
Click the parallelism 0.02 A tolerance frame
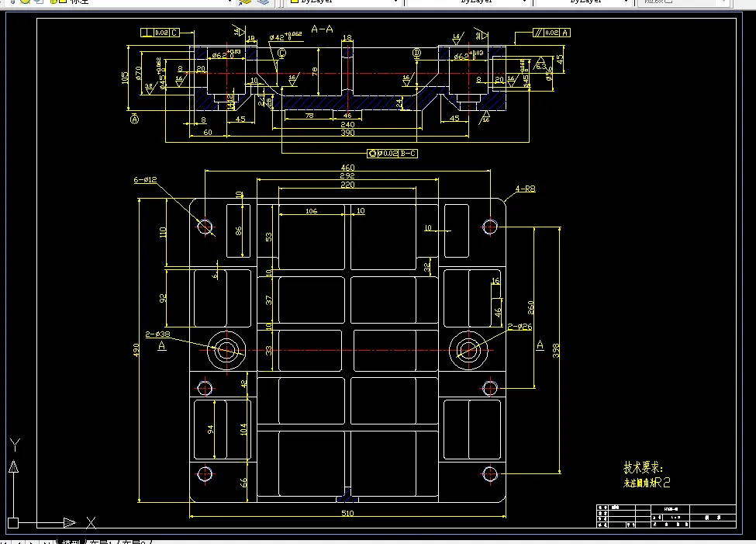(551, 33)
